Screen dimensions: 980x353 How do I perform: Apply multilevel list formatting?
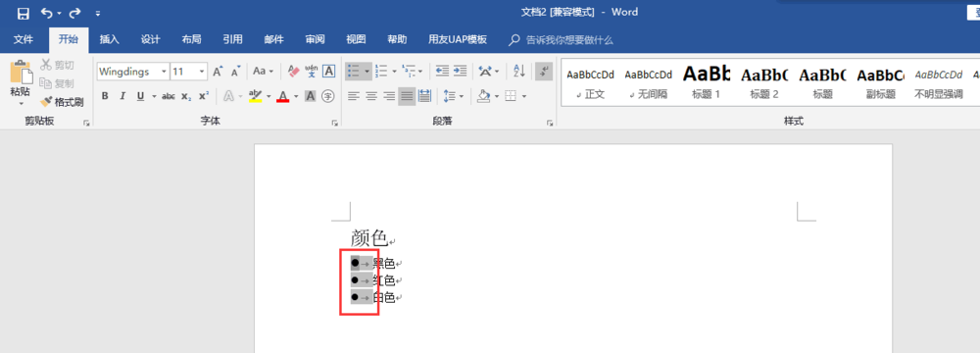[x=409, y=72]
